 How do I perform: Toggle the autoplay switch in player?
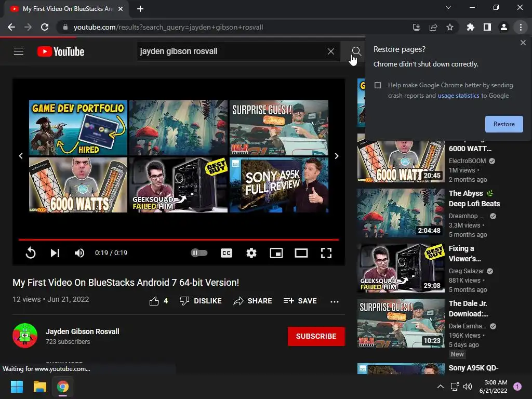click(199, 253)
